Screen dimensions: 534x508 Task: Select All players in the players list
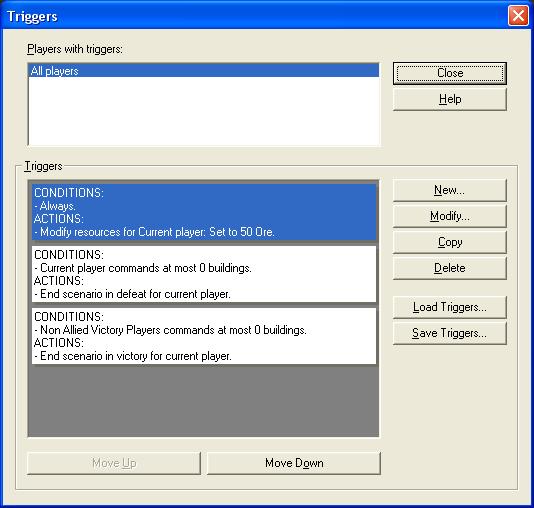[204, 71]
